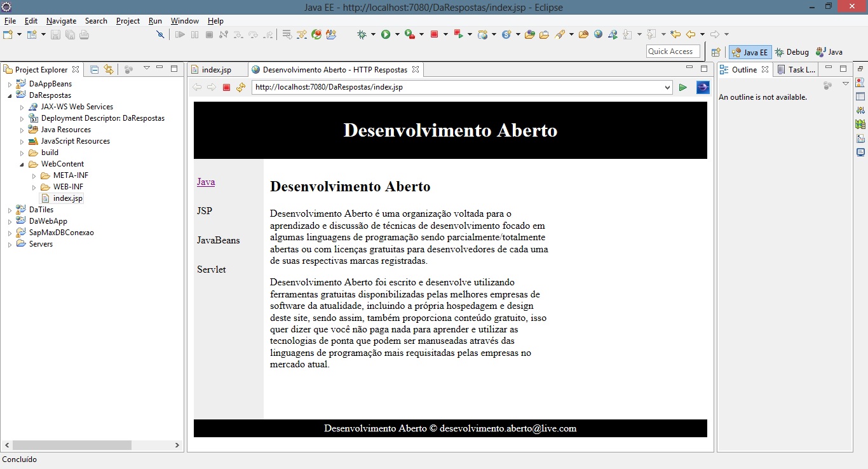The image size is (868, 469).
Task: Switch to the Java perspective
Action: point(829,52)
